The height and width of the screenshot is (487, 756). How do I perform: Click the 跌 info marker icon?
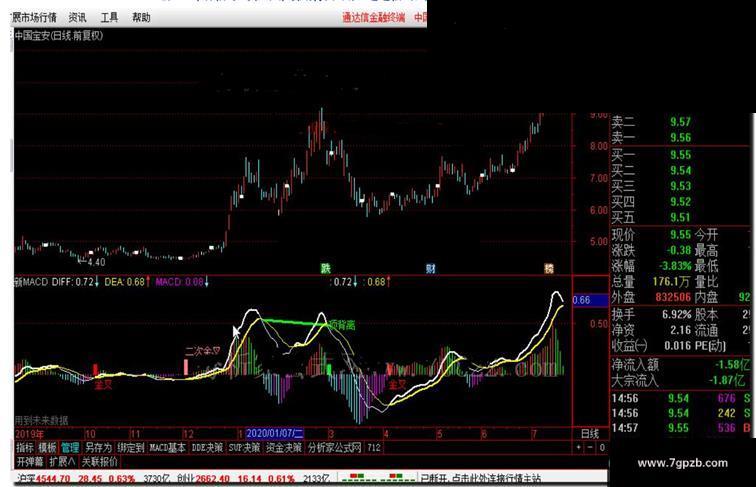tap(326, 268)
